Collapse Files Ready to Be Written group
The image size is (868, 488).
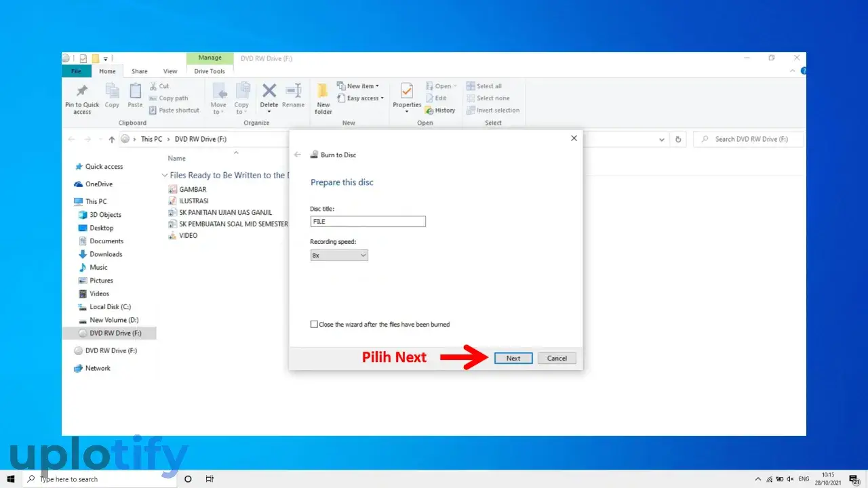point(164,176)
